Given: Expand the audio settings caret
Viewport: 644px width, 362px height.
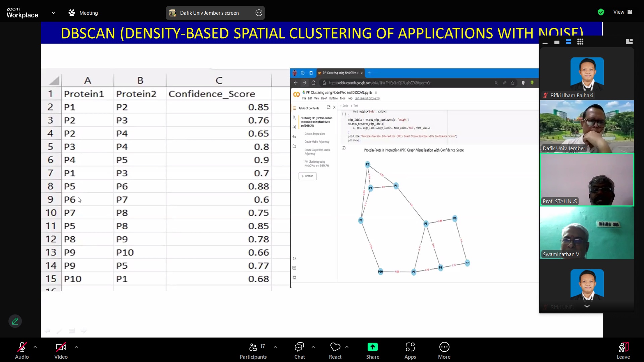Looking at the screenshot, I should (35, 347).
